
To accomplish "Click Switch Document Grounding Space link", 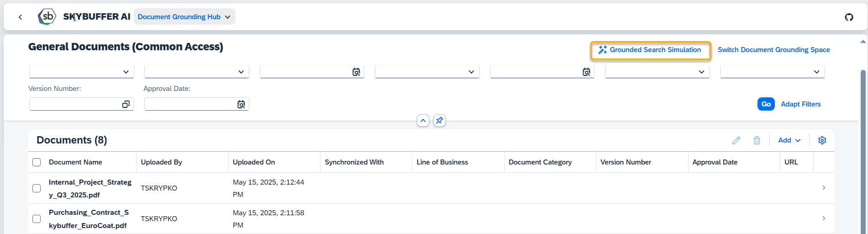I will pyautogui.click(x=773, y=50).
